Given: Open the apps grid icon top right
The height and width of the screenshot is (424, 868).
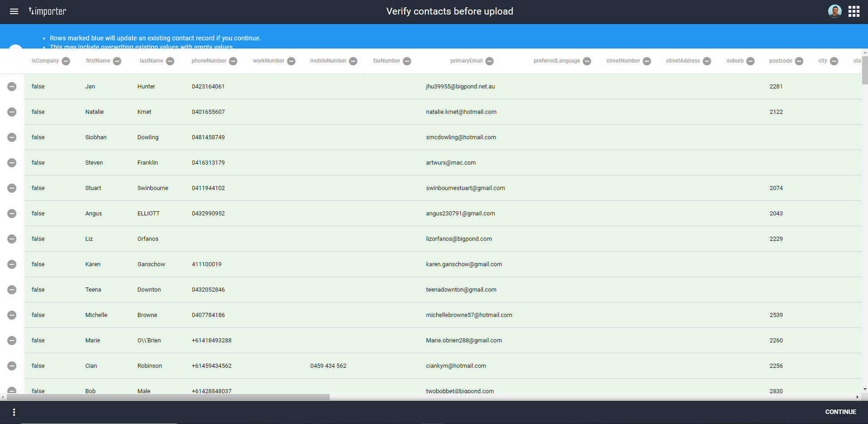Looking at the screenshot, I should [854, 11].
